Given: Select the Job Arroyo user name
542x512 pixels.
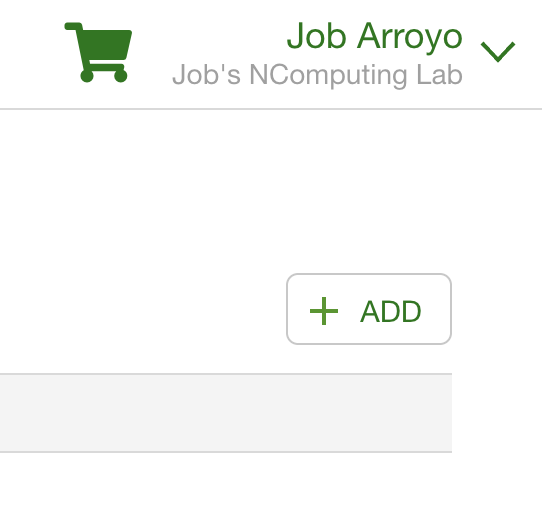Looking at the screenshot, I should pos(375,36).
